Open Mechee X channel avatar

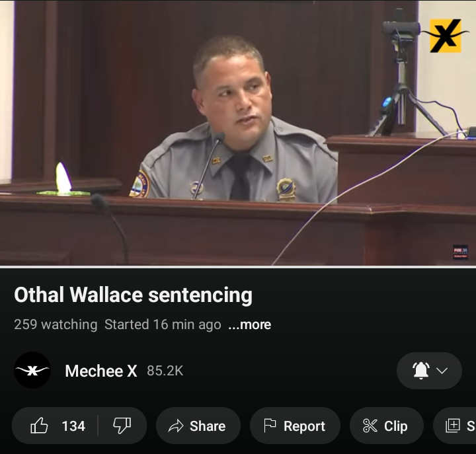pos(32,371)
